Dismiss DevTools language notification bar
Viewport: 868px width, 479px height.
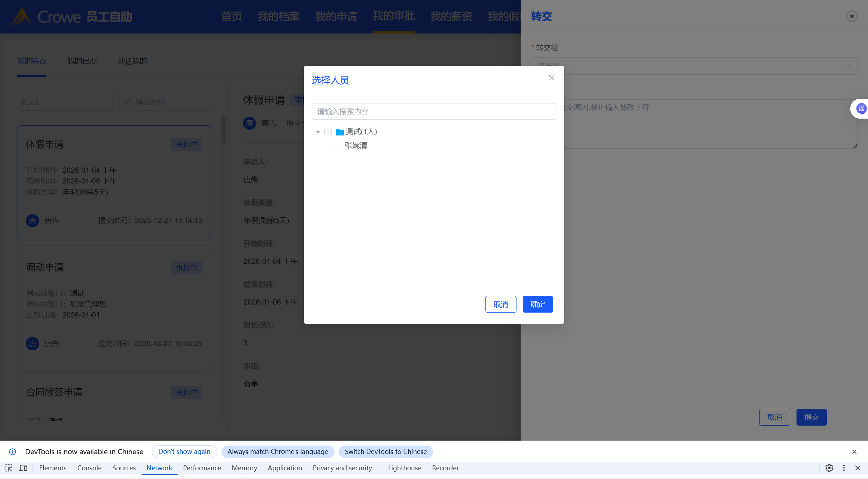tap(854, 452)
